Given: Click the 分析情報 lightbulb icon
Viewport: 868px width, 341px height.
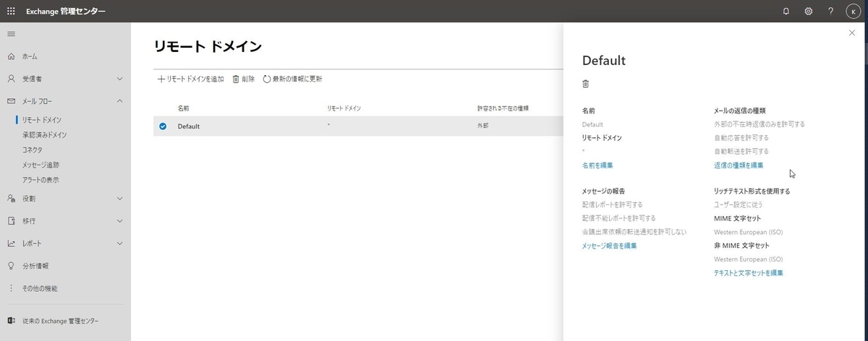Looking at the screenshot, I should [11, 266].
